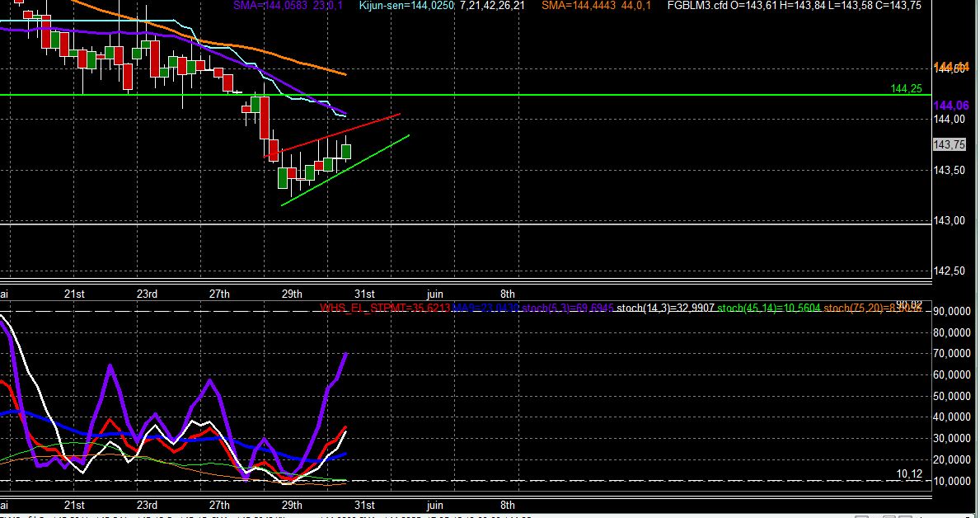Click the 10,12 oversold level label
980x518 pixels.
(909, 474)
